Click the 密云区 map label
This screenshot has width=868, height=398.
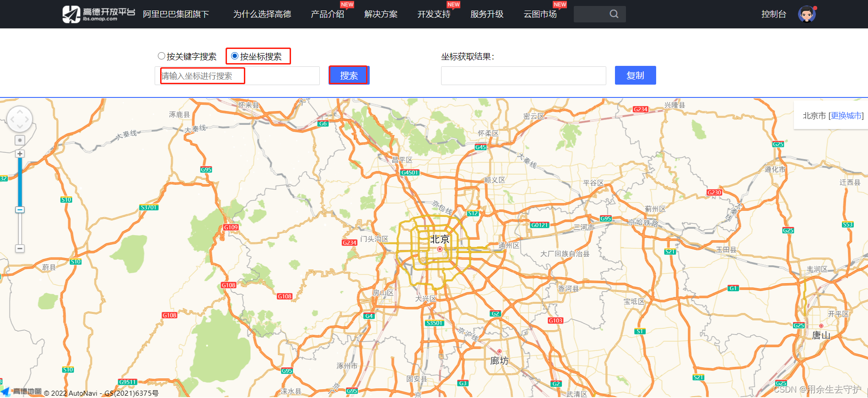(x=534, y=117)
